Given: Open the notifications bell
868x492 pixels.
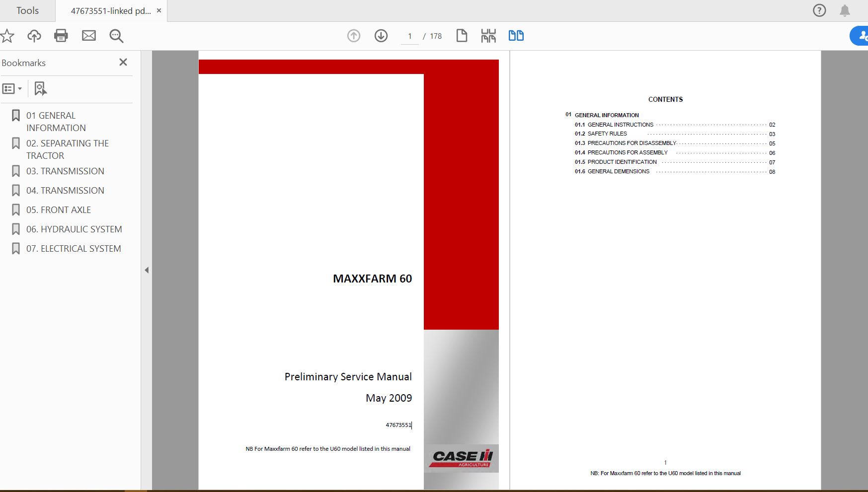Looking at the screenshot, I should tap(845, 10).
